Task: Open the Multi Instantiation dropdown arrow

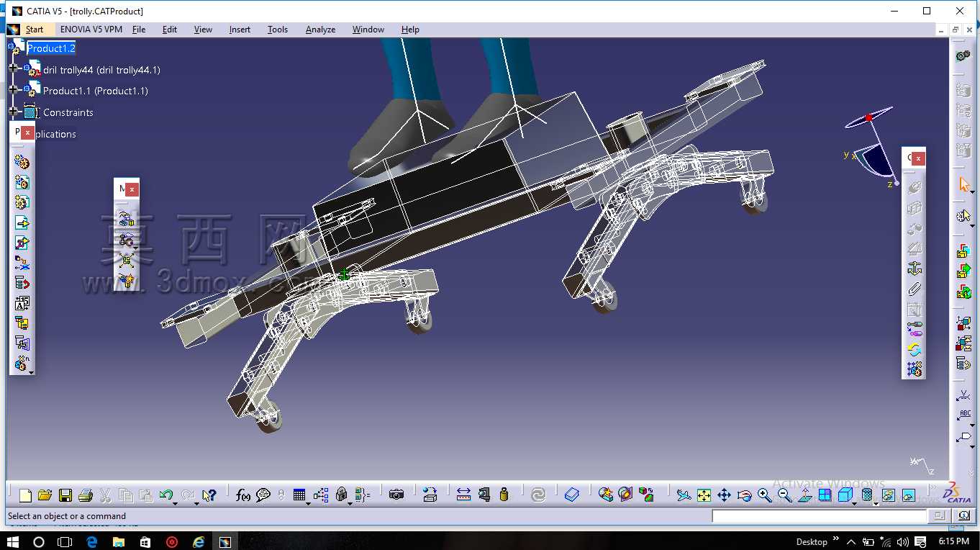Action: coord(32,372)
